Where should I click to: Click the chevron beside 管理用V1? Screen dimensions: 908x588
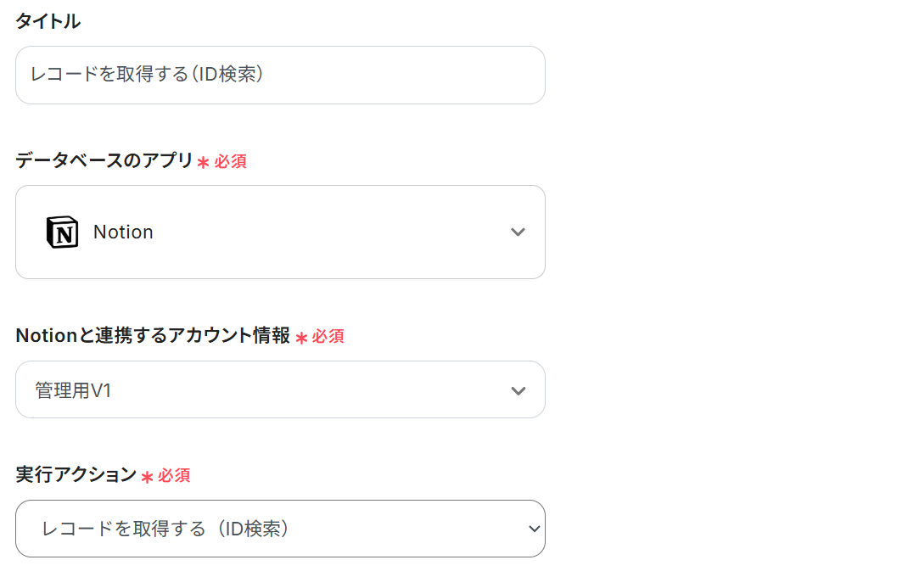(518, 391)
